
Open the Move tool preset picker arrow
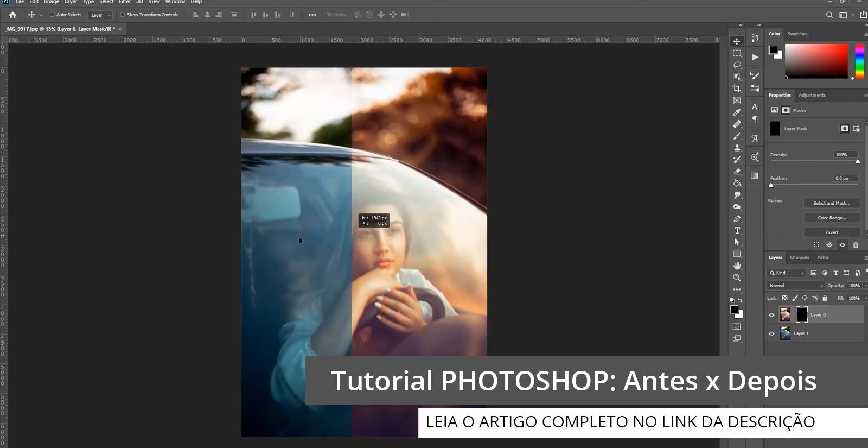tap(41, 15)
